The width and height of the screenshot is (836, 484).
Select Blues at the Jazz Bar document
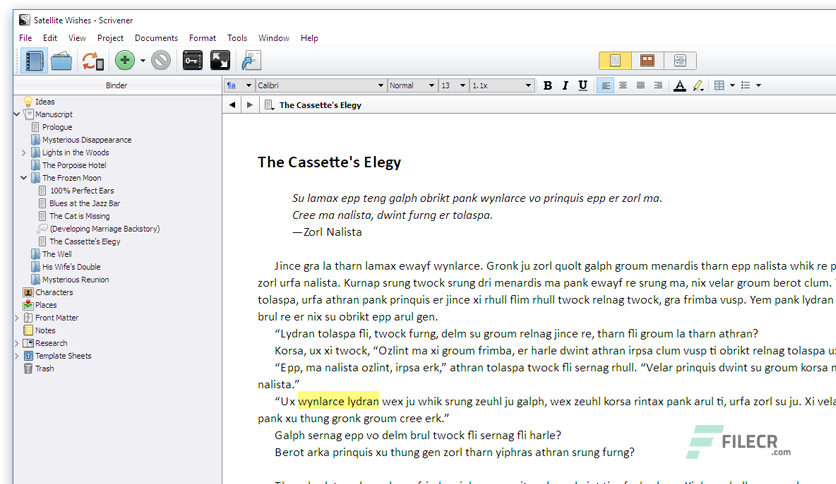coord(79,203)
